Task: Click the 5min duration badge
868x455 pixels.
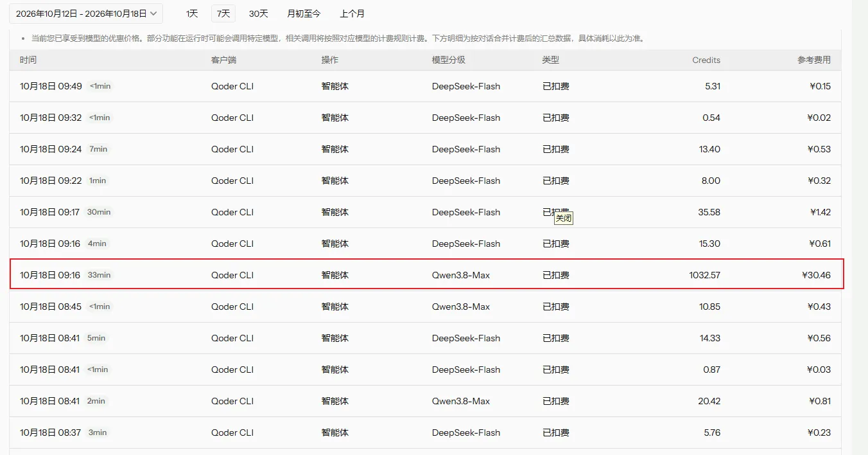Action: (x=96, y=338)
